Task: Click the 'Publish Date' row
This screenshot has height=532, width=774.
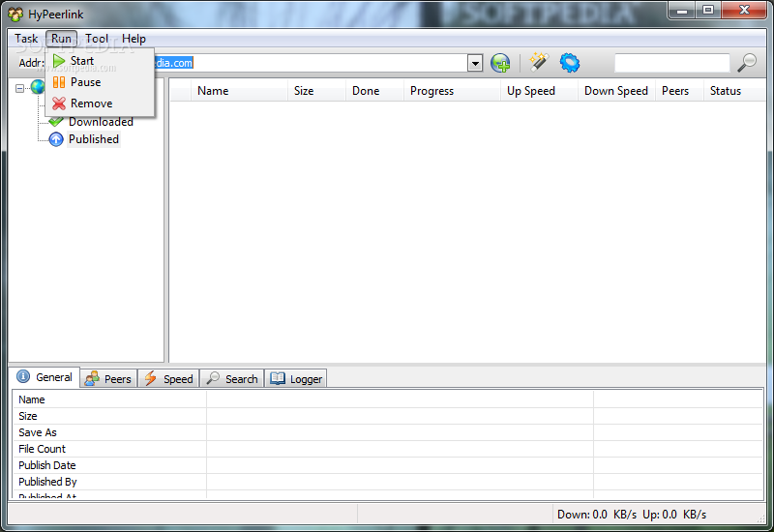Action: 388,465
